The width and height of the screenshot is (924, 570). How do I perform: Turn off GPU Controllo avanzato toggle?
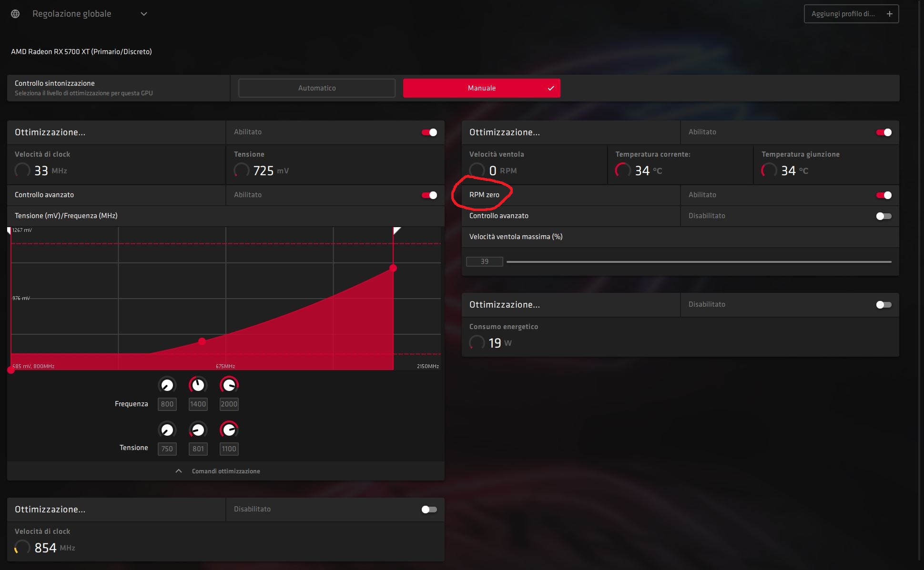coord(429,195)
